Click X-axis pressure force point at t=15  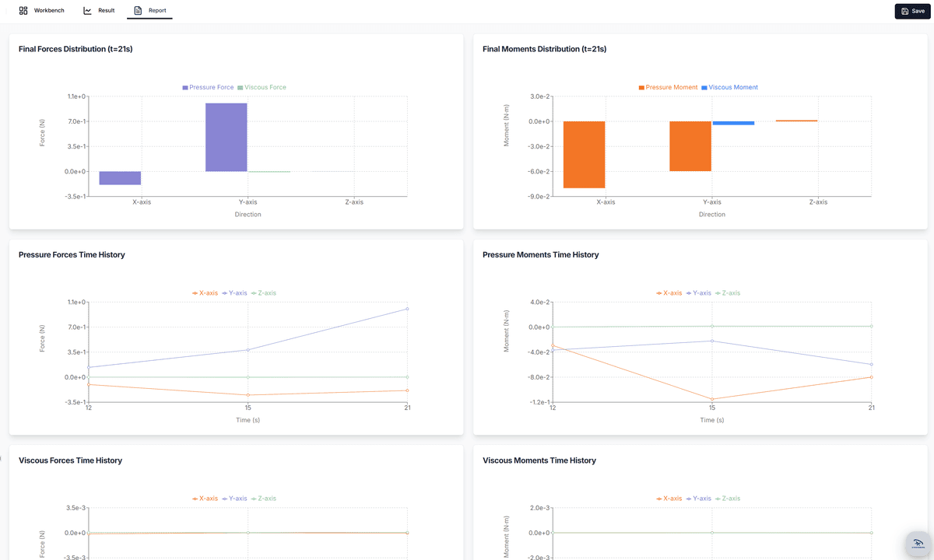pyautogui.click(x=248, y=395)
